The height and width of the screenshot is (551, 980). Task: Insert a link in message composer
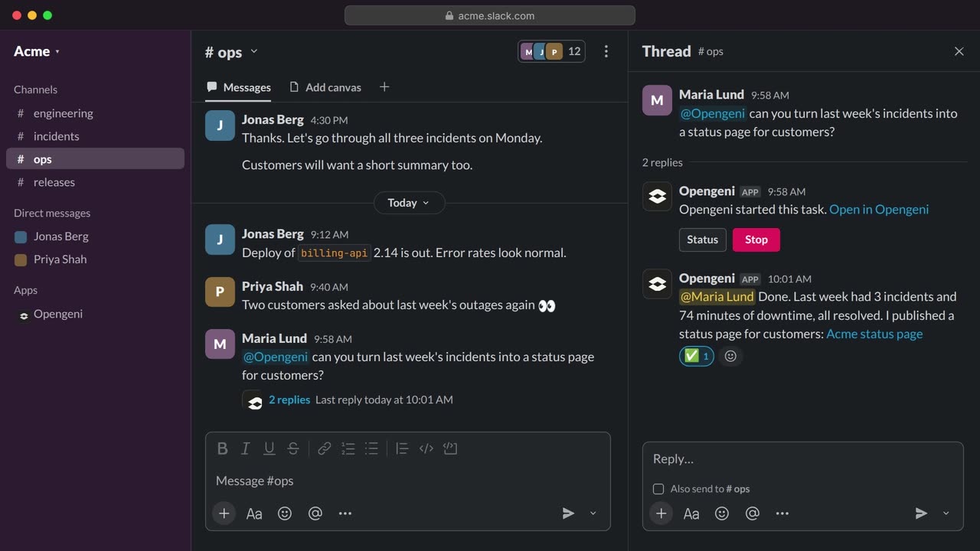click(325, 448)
